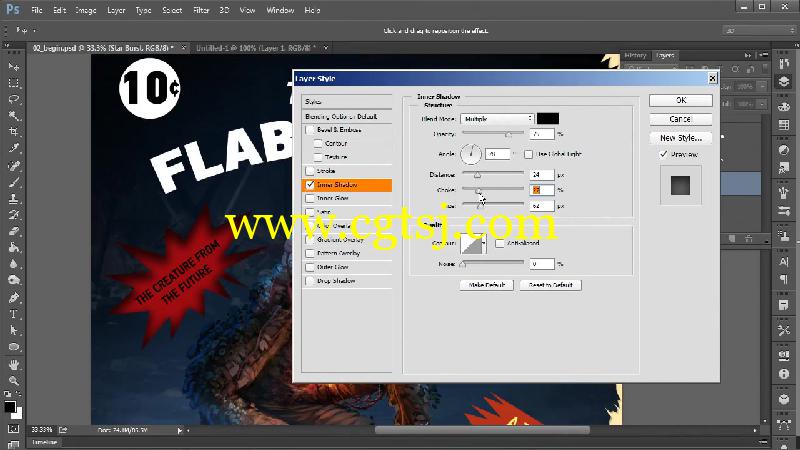Open the Image menu
Screen dimensions: 800x450
pos(85,10)
